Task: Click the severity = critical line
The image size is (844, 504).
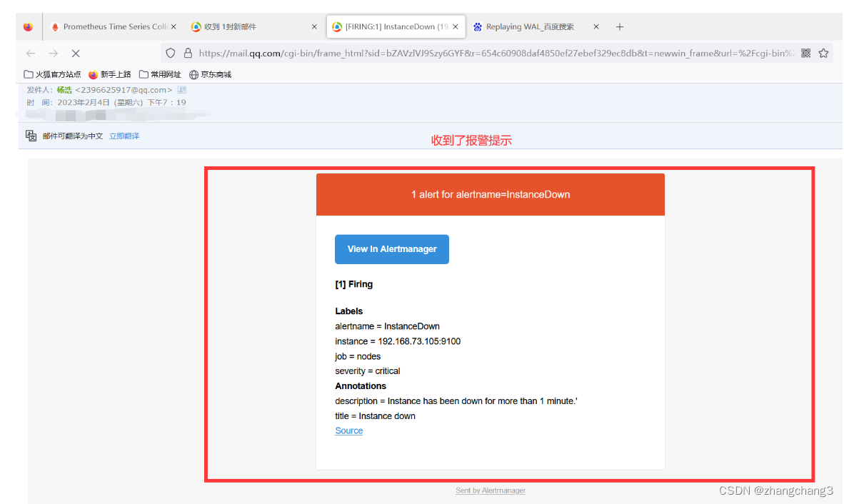Action: 367,371
